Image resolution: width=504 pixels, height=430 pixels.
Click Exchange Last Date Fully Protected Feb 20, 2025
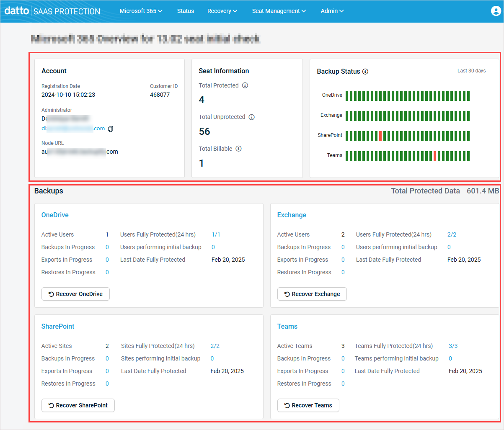click(x=464, y=260)
